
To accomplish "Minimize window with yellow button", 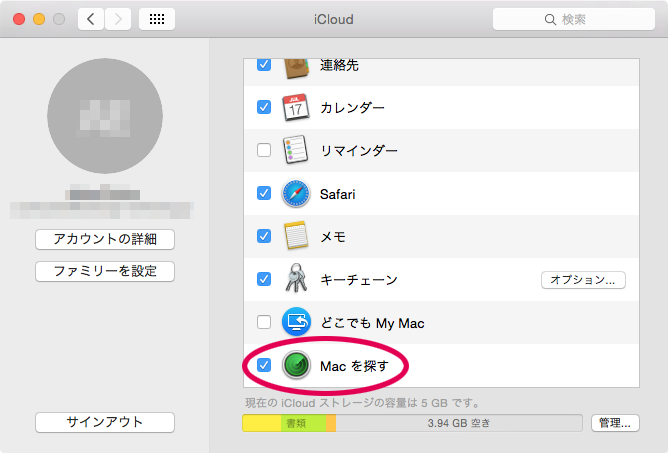I will click(x=39, y=19).
